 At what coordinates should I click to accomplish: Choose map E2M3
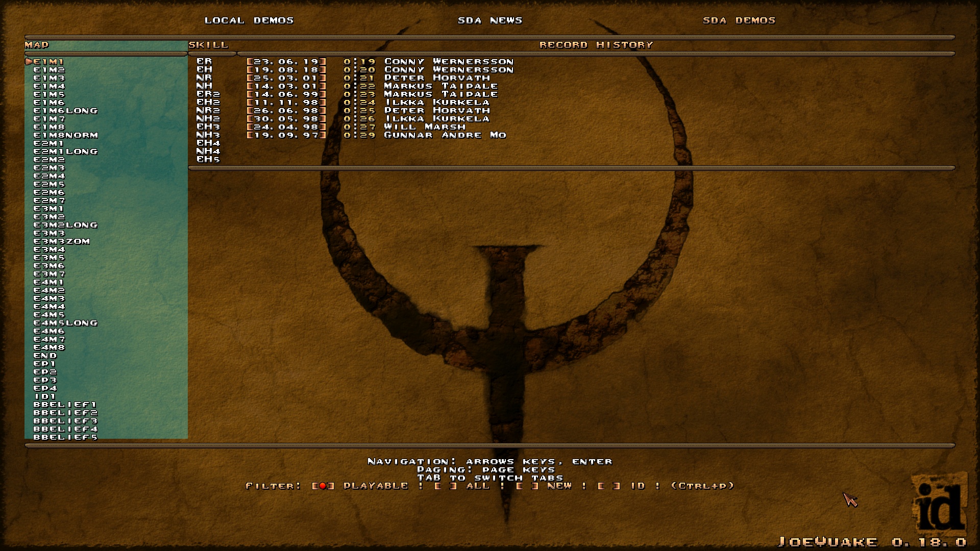pyautogui.click(x=49, y=168)
